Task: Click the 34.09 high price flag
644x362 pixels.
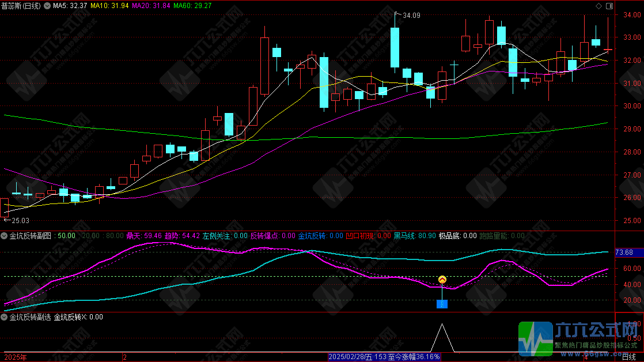Action: (x=411, y=16)
